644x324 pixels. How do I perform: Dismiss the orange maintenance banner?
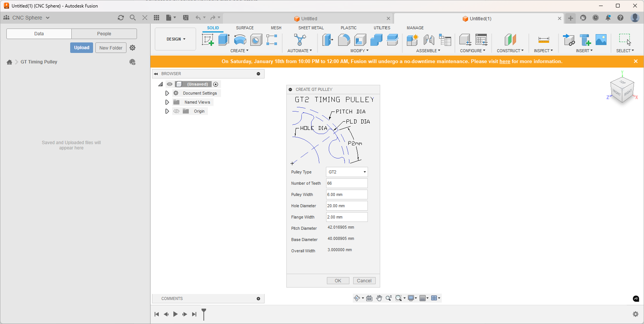pos(636,61)
